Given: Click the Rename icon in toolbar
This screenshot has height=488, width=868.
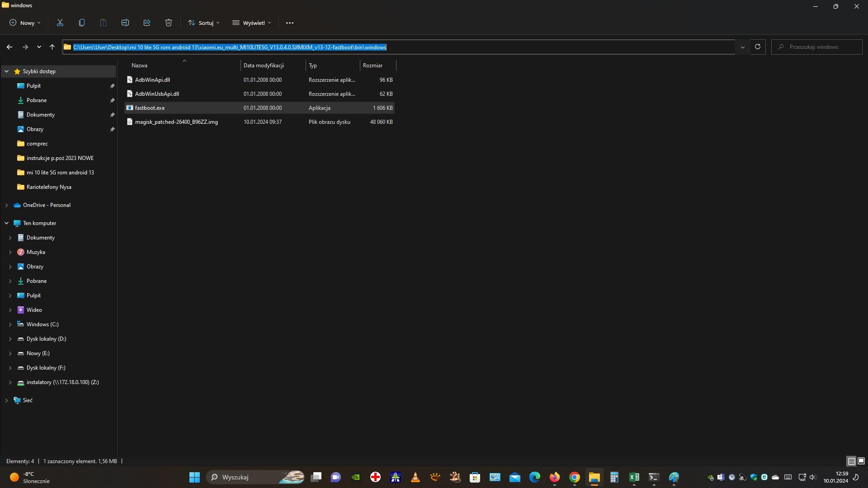Looking at the screenshot, I should click(x=125, y=23).
